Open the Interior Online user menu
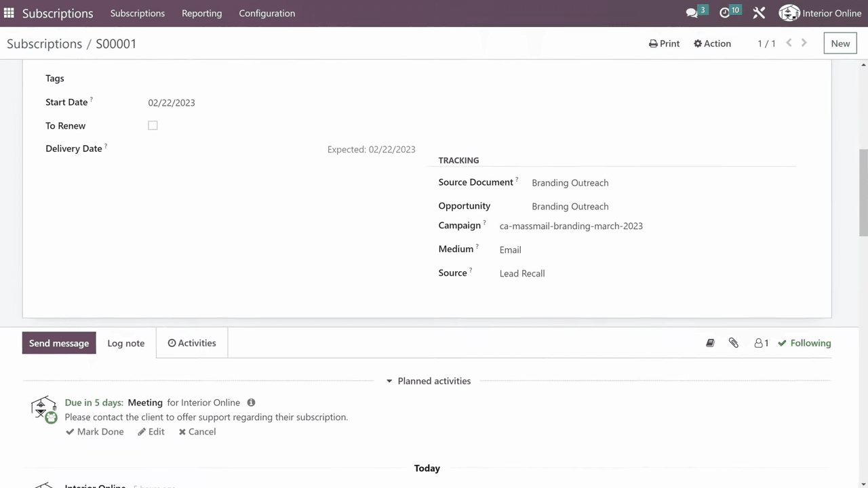 click(x=820, y=13)
